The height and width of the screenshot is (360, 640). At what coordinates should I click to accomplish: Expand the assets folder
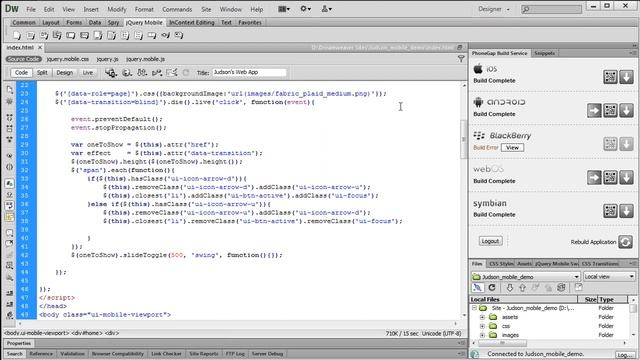point(482,317)
